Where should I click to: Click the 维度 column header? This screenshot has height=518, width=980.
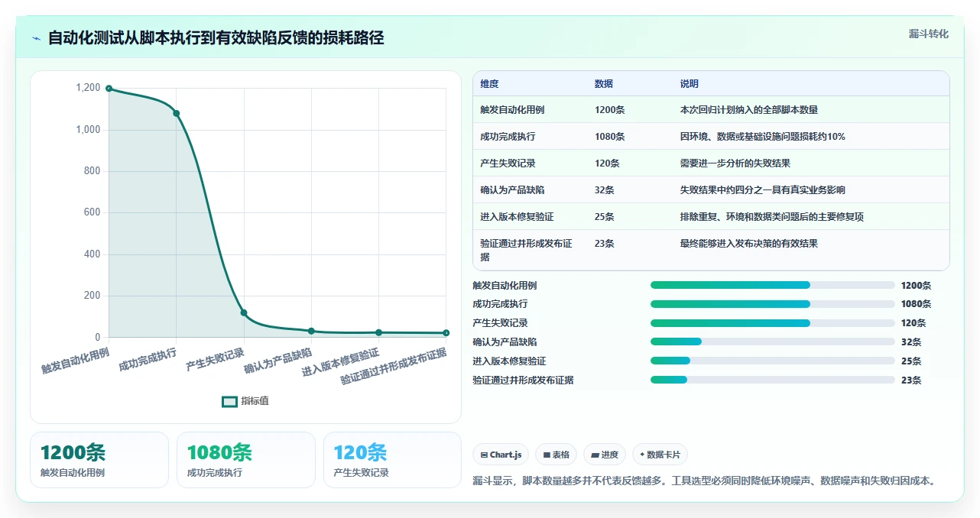tap(489, 83)
